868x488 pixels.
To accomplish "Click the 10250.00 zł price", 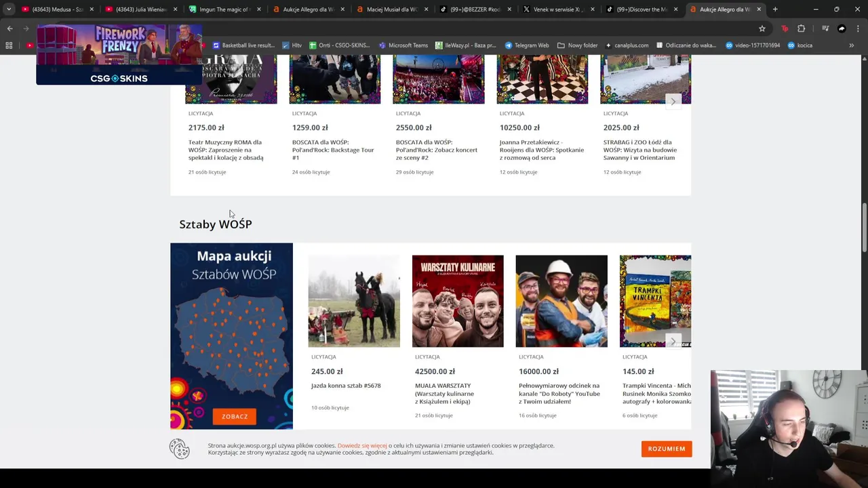I will coord(519,127).
